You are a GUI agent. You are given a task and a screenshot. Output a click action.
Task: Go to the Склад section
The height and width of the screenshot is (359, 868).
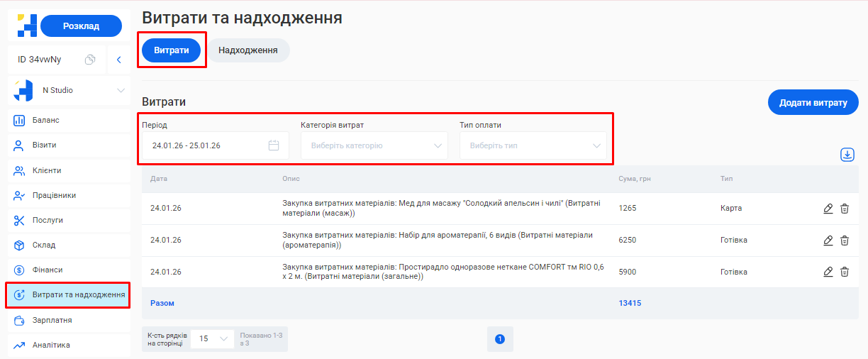(69, 245)
